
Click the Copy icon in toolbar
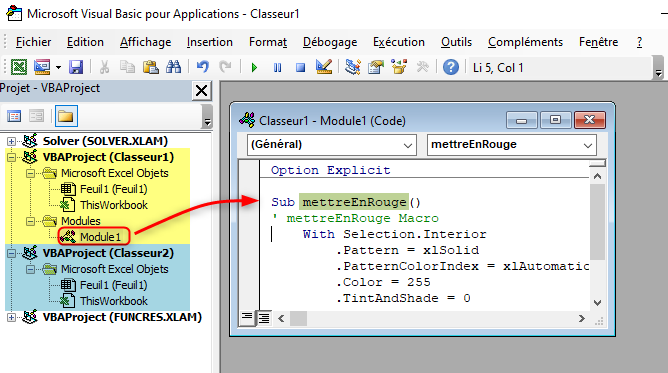(x=127, y=67)
